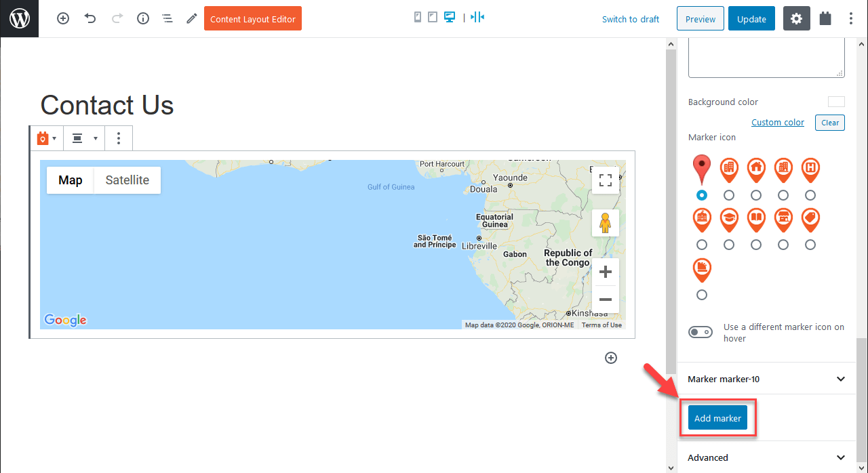Select radio under house marker

tap(756, 195)
